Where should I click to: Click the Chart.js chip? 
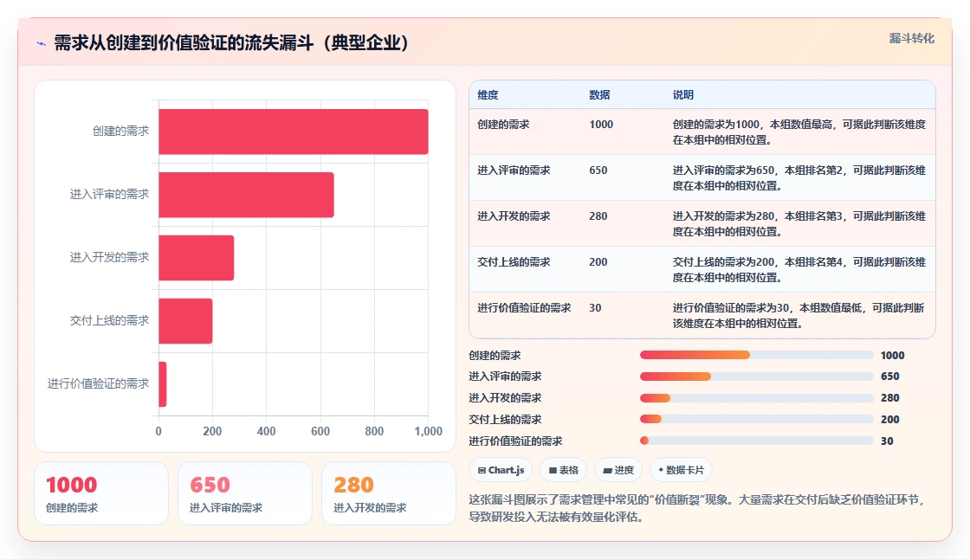(x=501, y=470)
